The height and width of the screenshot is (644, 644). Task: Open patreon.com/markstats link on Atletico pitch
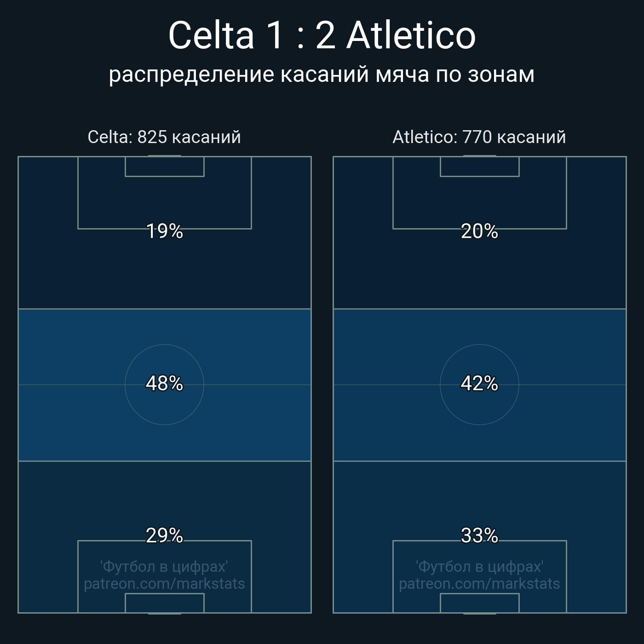479,584
